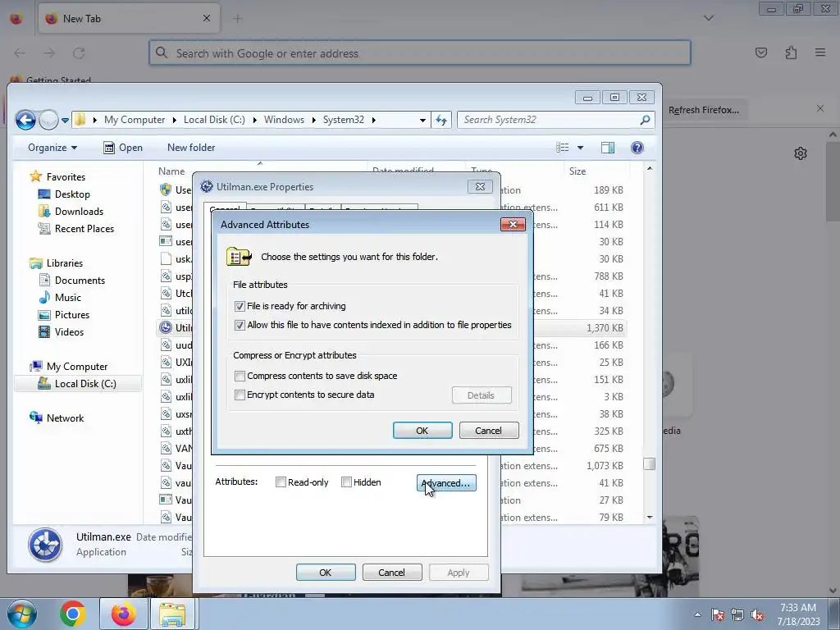Tick the Read-only attribute checkbox
The image size is (840, 630).
[281, 482]
